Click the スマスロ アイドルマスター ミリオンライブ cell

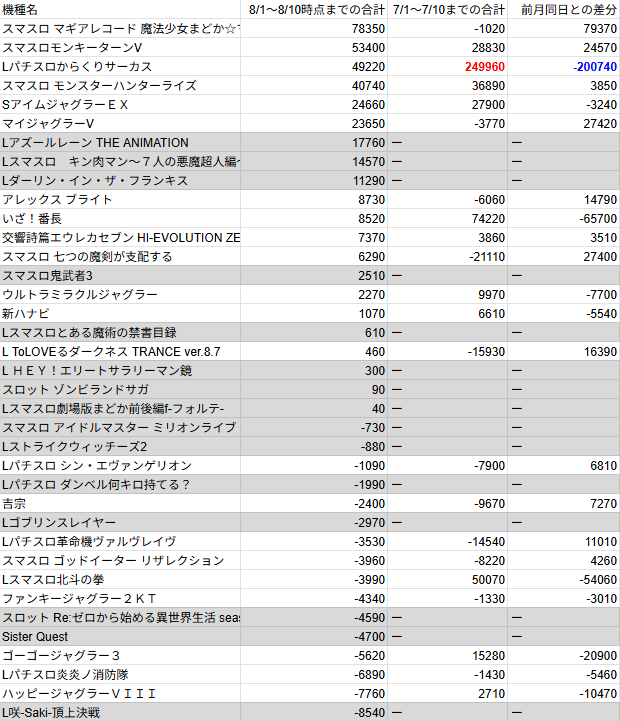[120, 428]
